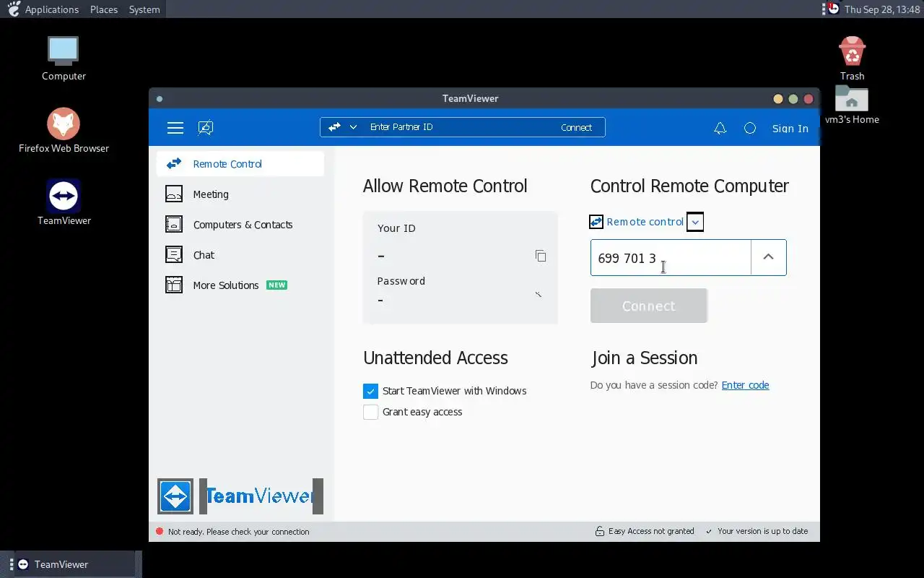Select the TeamViewer desktop icon
The width and height of the screenshot is (924, 578).
pos(64,203)
